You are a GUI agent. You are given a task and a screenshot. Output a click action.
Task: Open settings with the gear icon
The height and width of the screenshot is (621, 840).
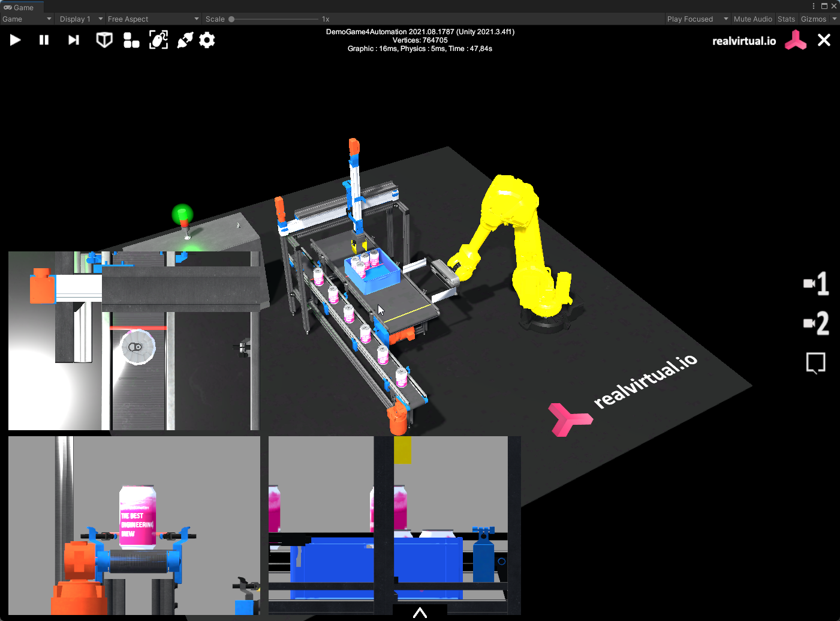pos(207,40)
